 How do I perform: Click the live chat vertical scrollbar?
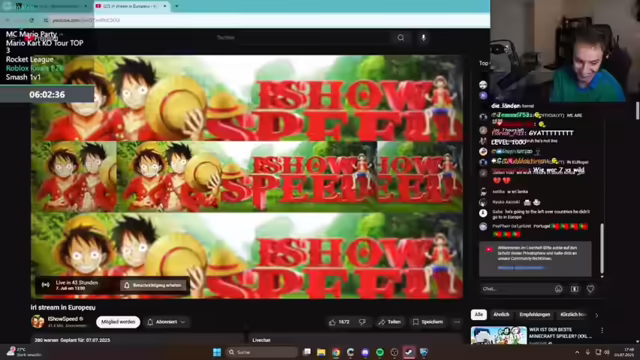pyautogui.click(x=602, y=249)
